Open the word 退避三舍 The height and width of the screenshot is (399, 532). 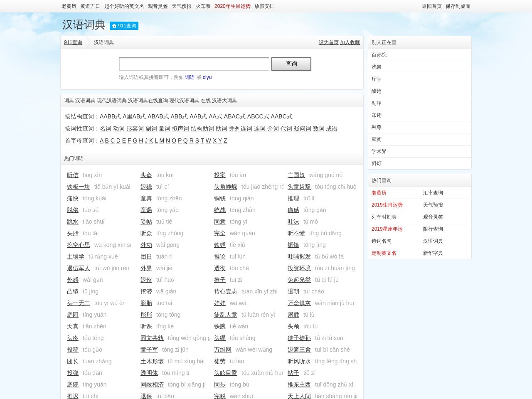299,350
